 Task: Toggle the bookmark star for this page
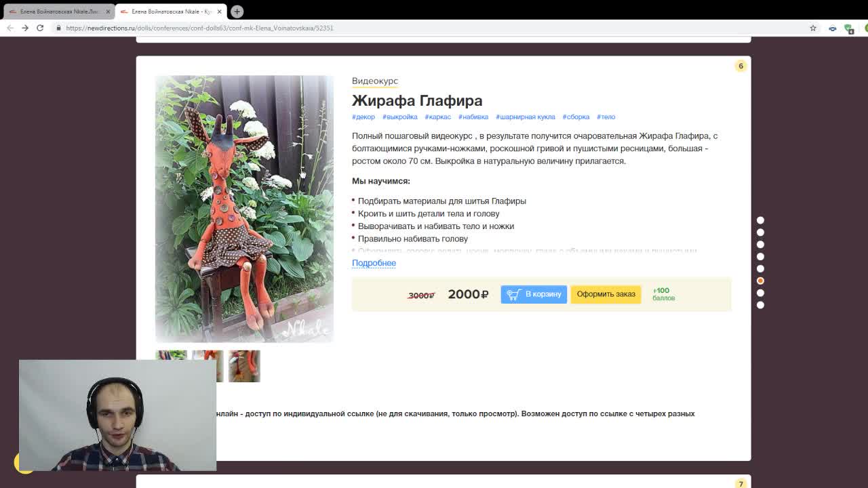(812, 28)
